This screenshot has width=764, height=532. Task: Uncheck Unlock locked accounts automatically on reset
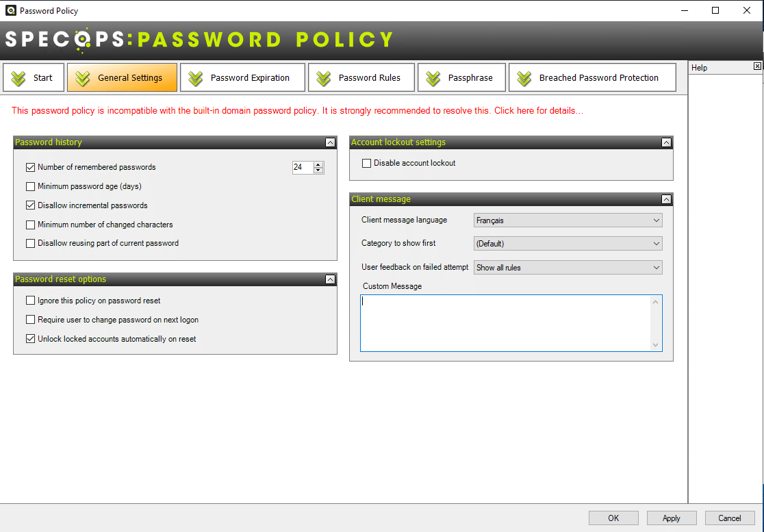point(30,338)
